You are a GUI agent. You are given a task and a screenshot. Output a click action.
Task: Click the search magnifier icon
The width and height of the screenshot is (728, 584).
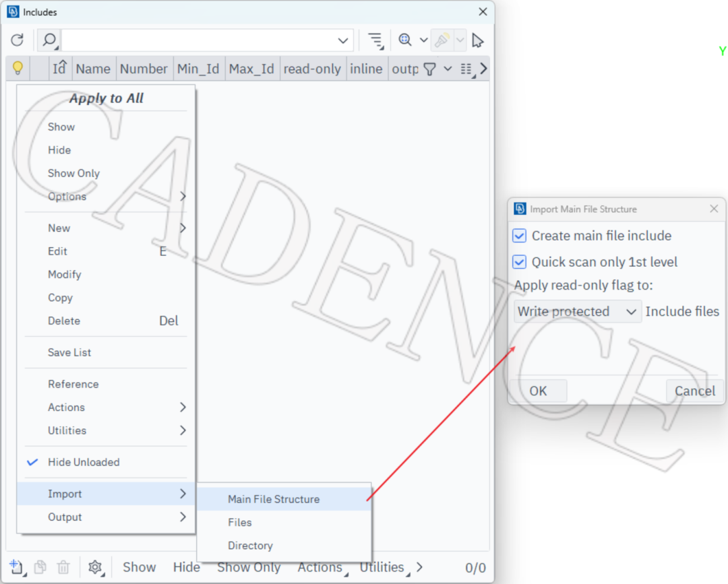pyautogui.click(x=49, y=40)
